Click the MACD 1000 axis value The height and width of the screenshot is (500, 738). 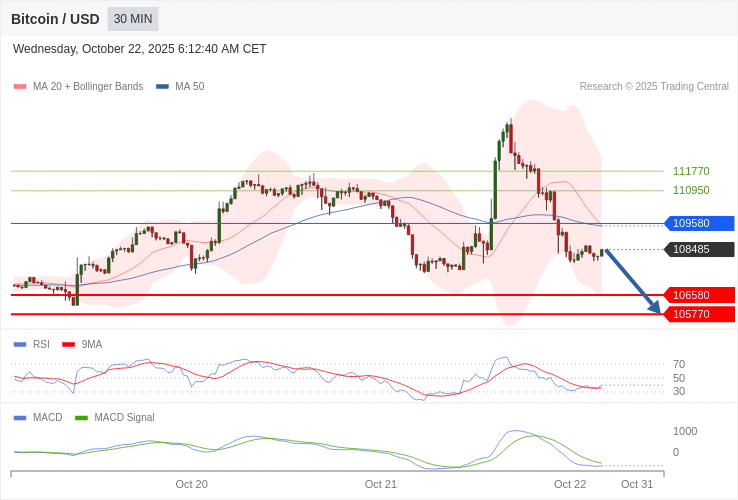click(685, 431)
